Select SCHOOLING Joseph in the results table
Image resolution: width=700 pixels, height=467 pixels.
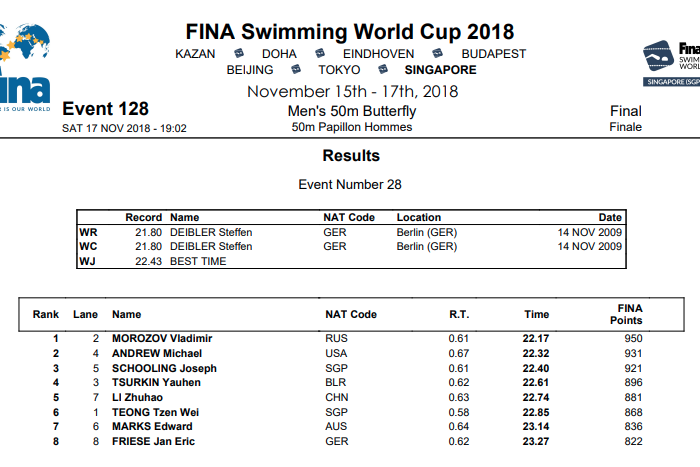point(164,368)
